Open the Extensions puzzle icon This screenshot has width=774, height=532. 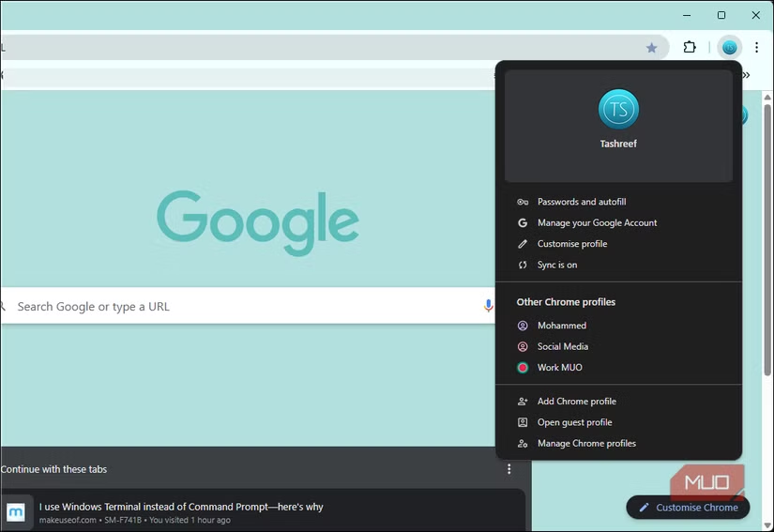pyautogui.click(x=690, y=48)
